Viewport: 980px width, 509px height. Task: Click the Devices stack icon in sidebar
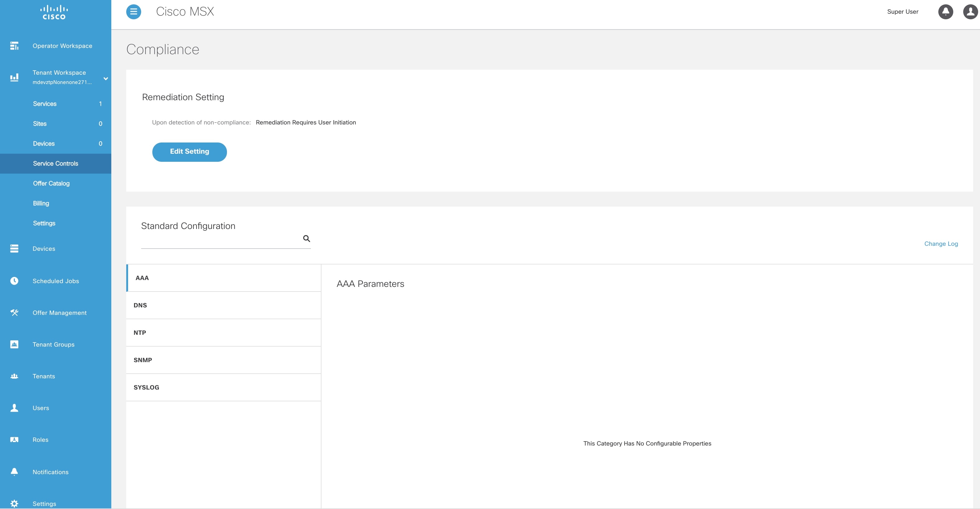[14, 249]
